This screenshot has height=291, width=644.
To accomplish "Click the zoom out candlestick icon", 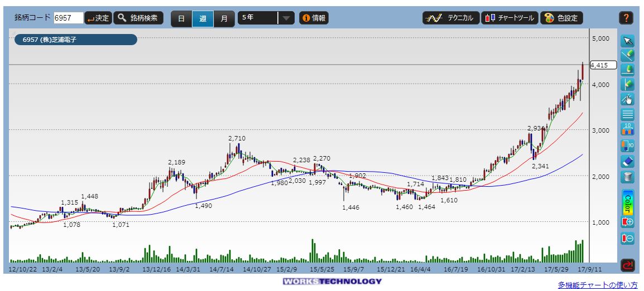I will (627, 238).
